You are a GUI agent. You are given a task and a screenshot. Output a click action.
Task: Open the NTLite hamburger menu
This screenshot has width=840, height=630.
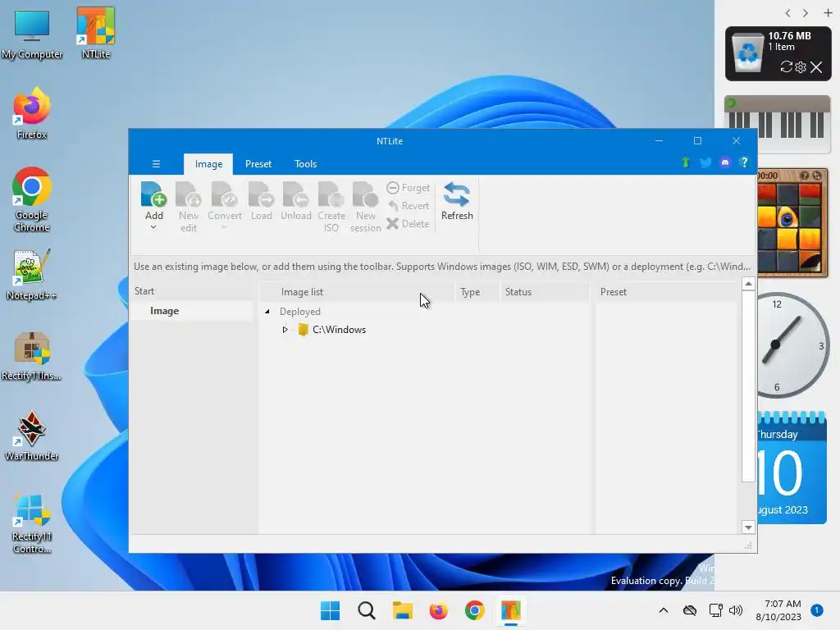point(156,164)
